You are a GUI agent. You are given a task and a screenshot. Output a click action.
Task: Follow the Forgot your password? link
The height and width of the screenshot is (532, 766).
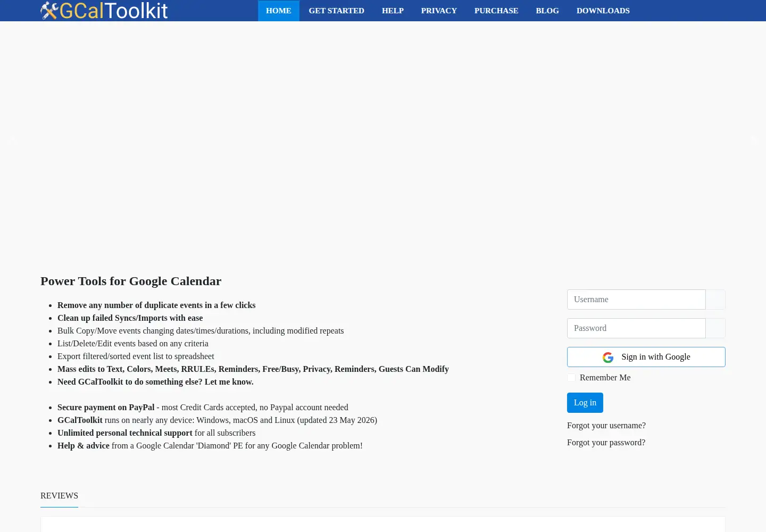(x=606, y=443)
